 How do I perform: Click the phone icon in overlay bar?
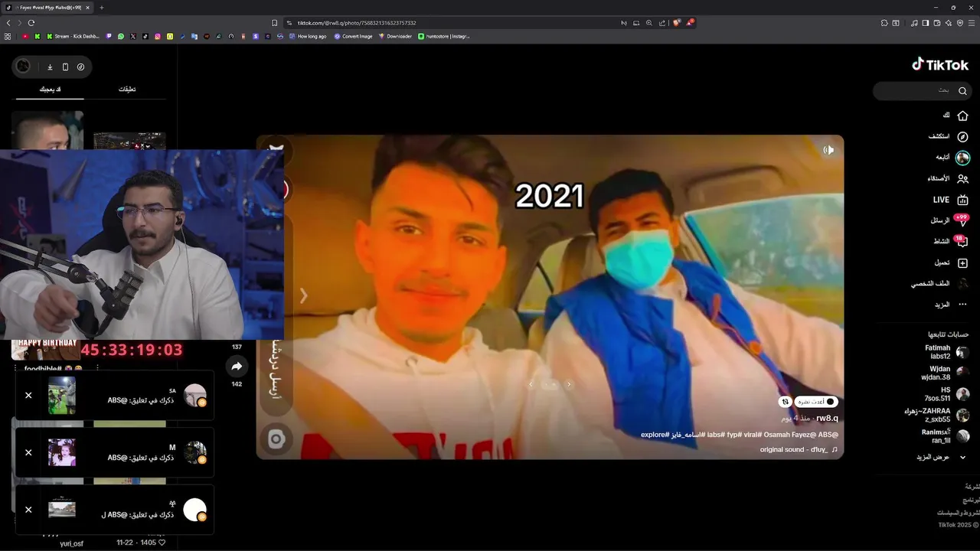[65, 67]
